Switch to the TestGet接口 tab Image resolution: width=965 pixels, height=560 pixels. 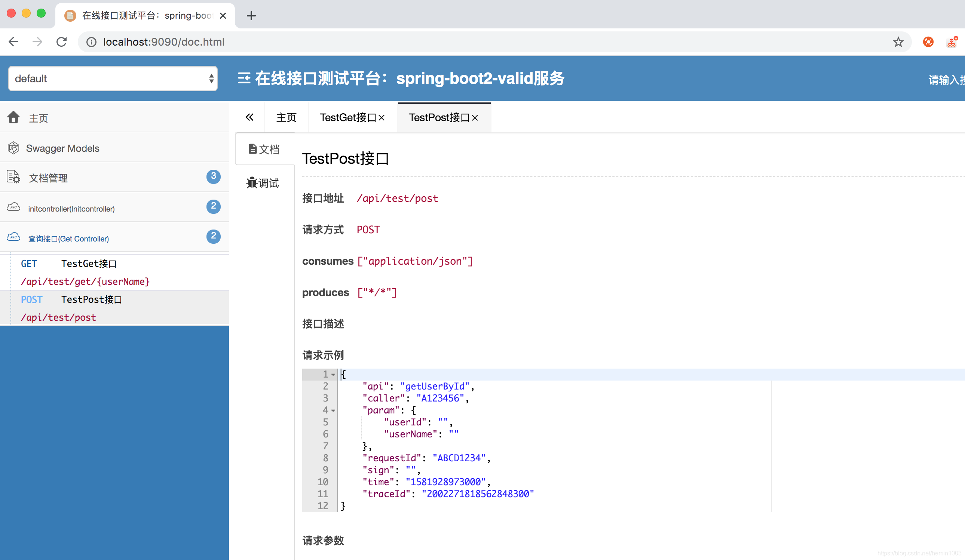[x=348, y=117]
